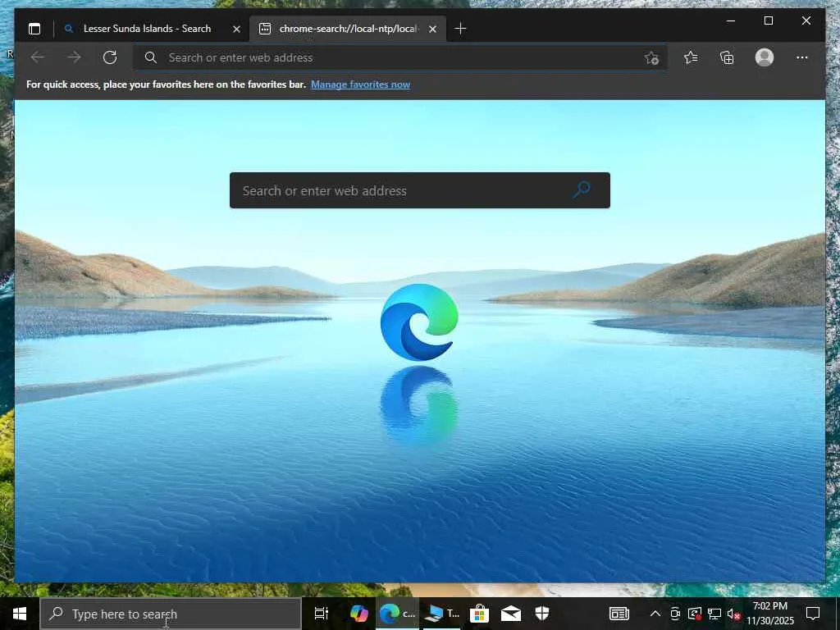This screenshot has height=630, width=840.
Task: Open the Favorites list icon
Action: coord(691,57)
